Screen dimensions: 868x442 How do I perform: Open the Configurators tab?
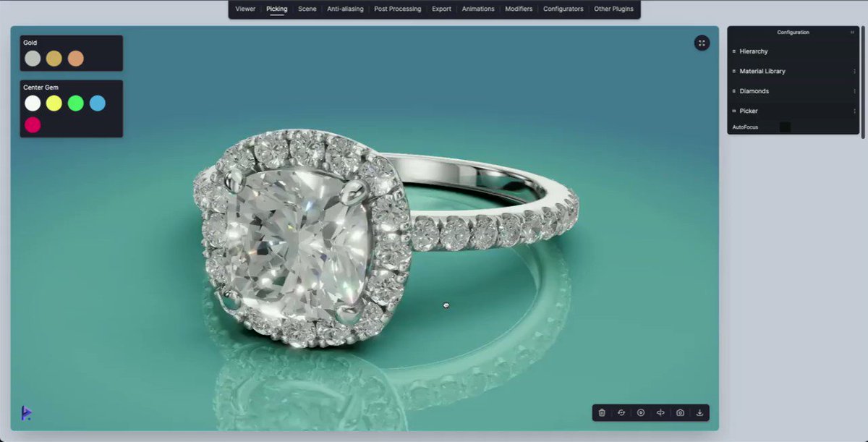(563, 9)
